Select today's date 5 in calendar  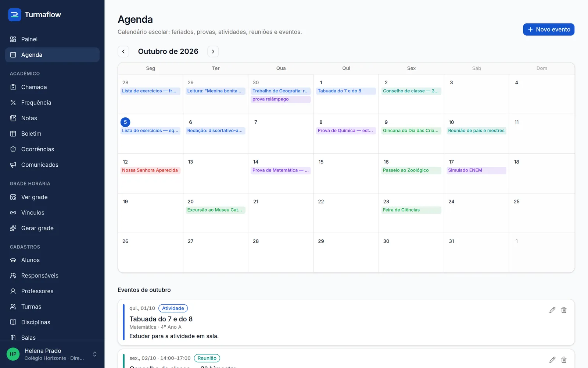125,122
